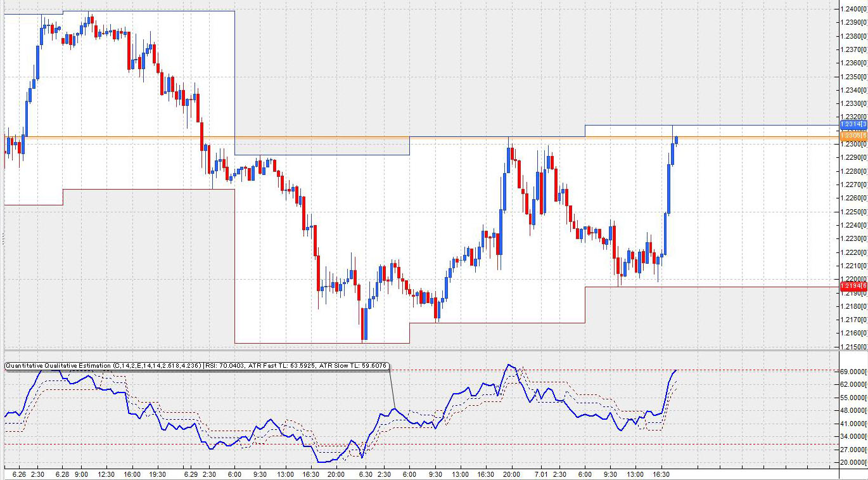
Task: Click the 1.2330 price axis label
Action: pyautogui.click(x=855, y=103)
